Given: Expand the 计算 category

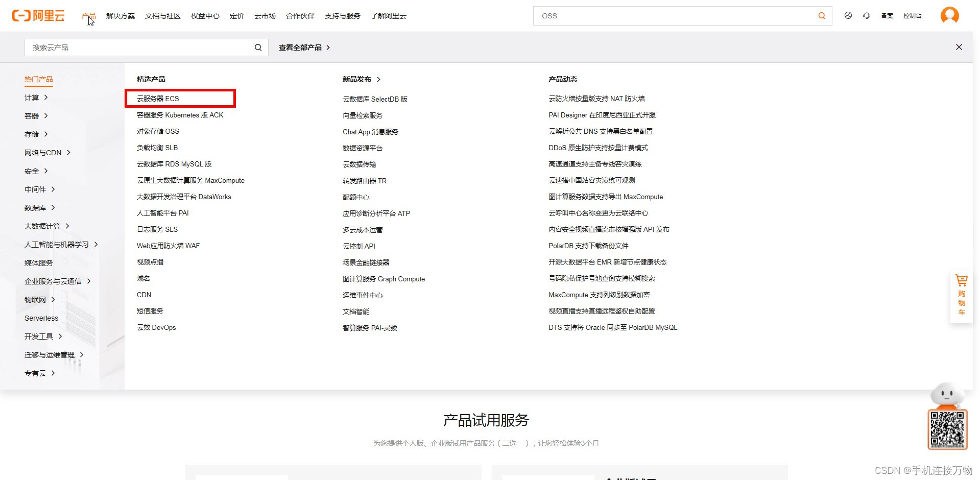Looking at the screenshot, I should [x=36, y=98].
